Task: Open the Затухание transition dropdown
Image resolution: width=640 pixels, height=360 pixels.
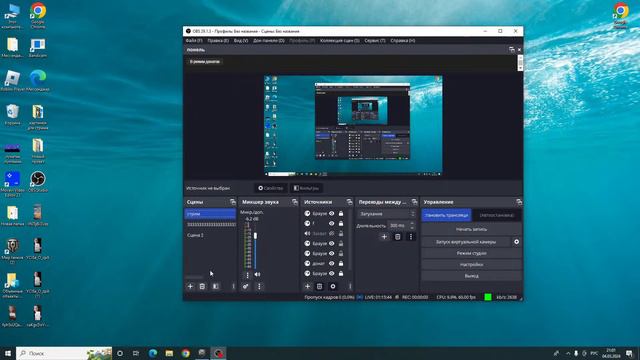Action: tap(387, 214)
